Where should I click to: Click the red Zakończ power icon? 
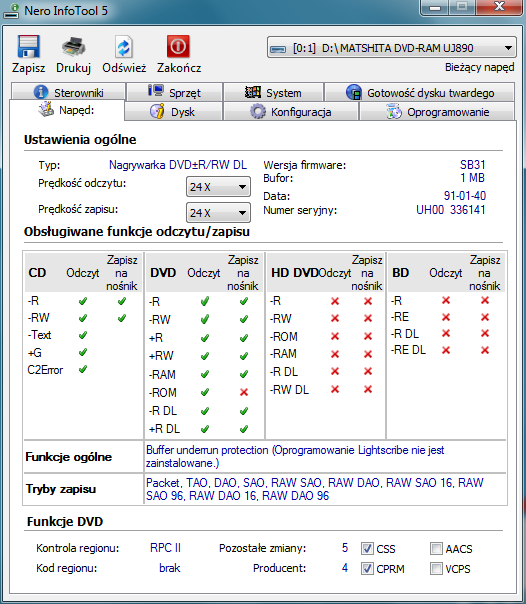coord(178,46)
